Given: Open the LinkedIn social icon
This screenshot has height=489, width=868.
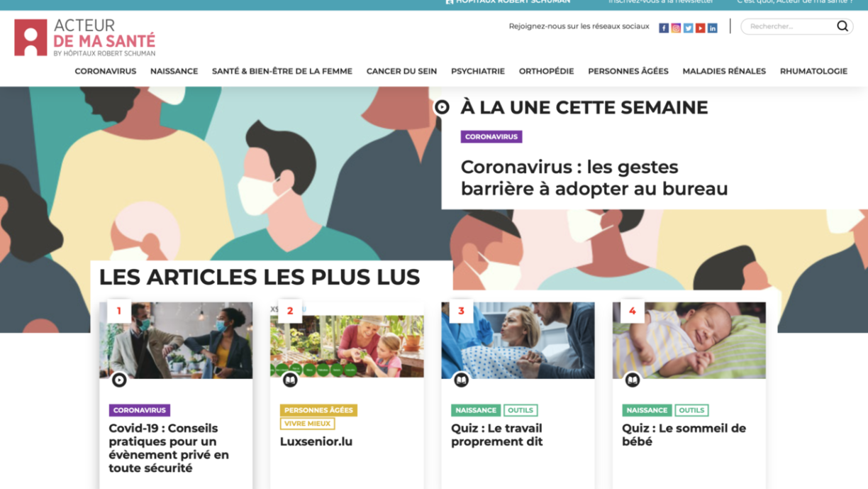Looking at the screenshot, I should (x=712, y=28).
